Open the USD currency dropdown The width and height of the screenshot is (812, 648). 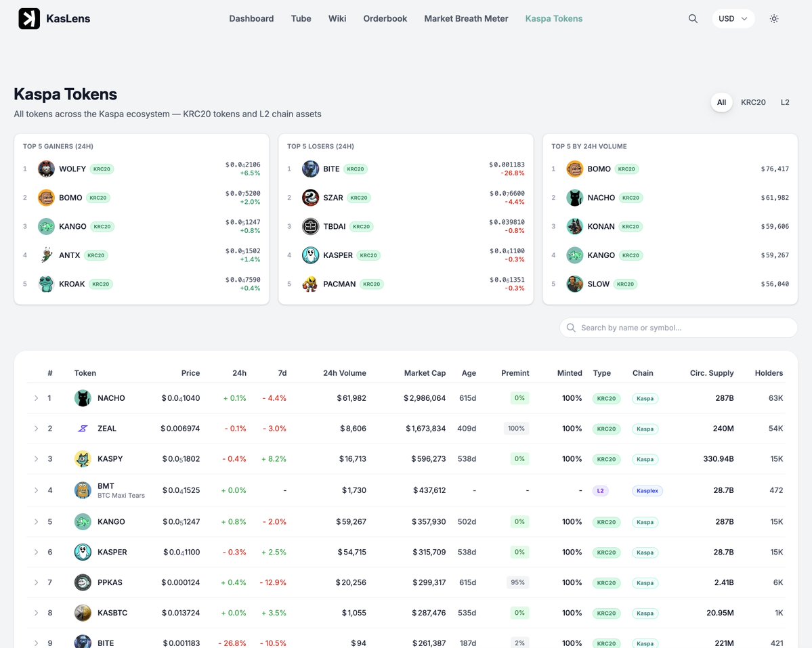coord(733,19)
